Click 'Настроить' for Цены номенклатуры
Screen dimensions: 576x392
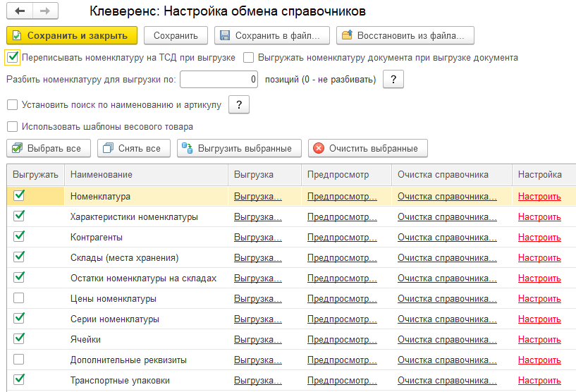click(x=539, y=299)
